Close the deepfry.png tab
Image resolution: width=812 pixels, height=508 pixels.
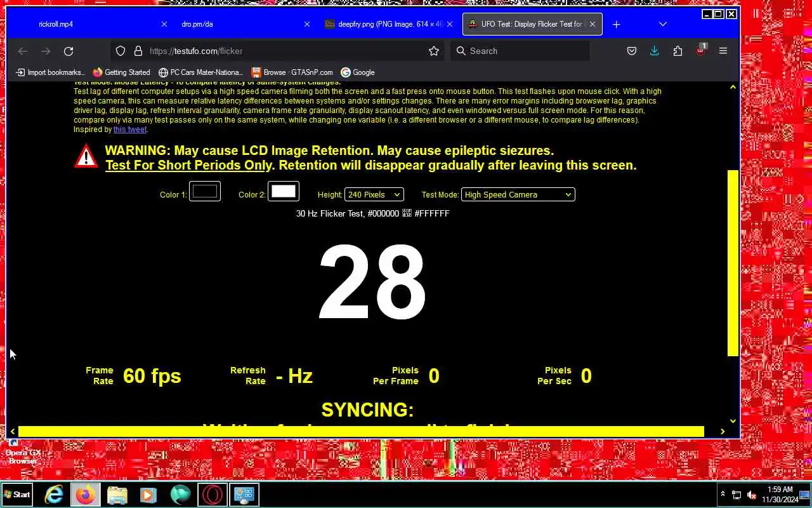point(450,24)
